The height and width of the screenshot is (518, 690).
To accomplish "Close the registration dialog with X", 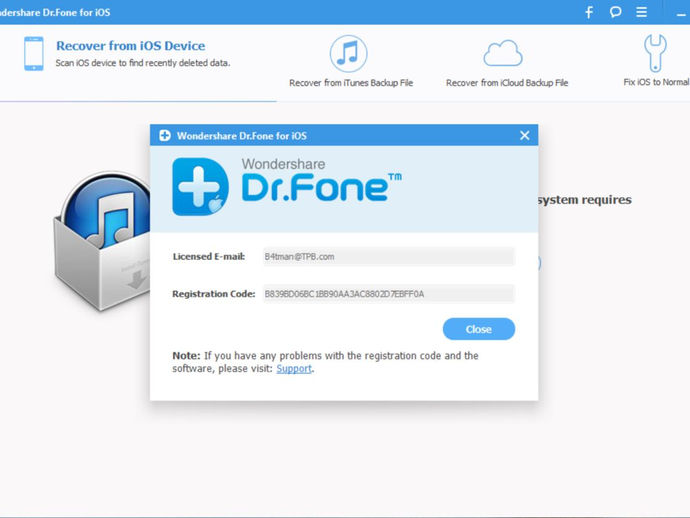I will (x=525, y=135).
